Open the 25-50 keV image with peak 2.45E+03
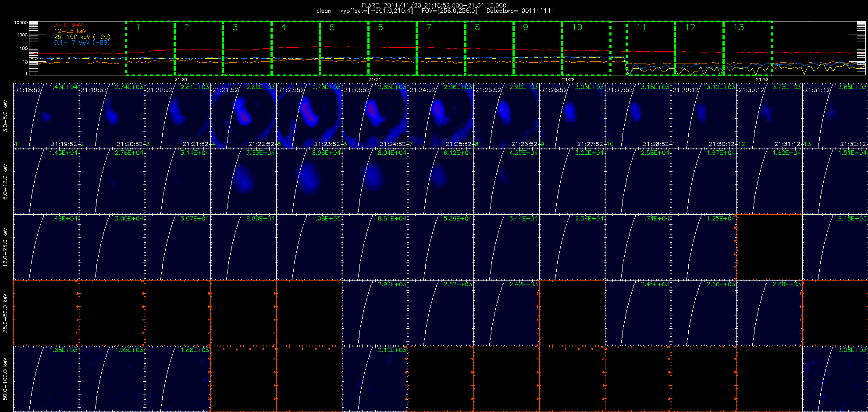Screen dimensions: 868x412 (638, 313)
